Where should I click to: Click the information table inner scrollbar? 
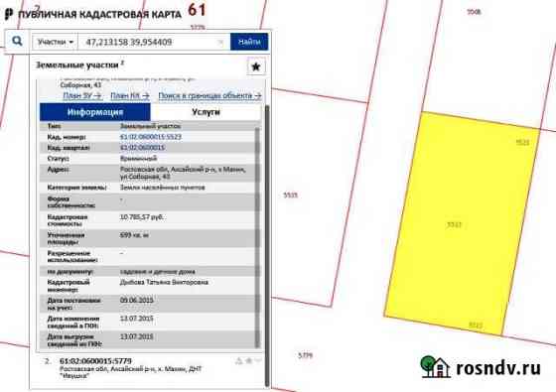pos(257,236)
